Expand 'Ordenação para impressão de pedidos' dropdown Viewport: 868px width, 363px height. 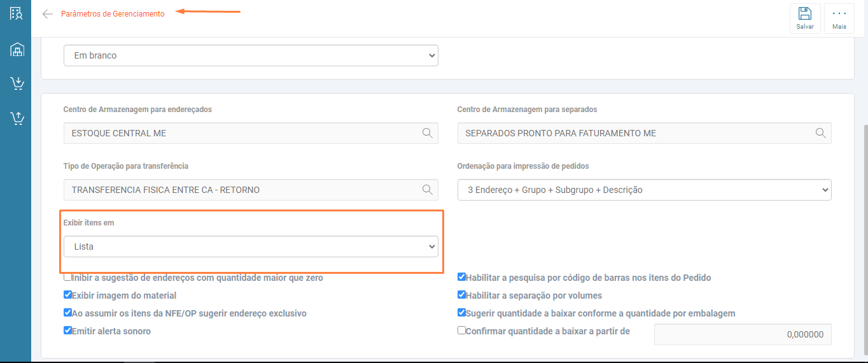[x=644, y=190]
